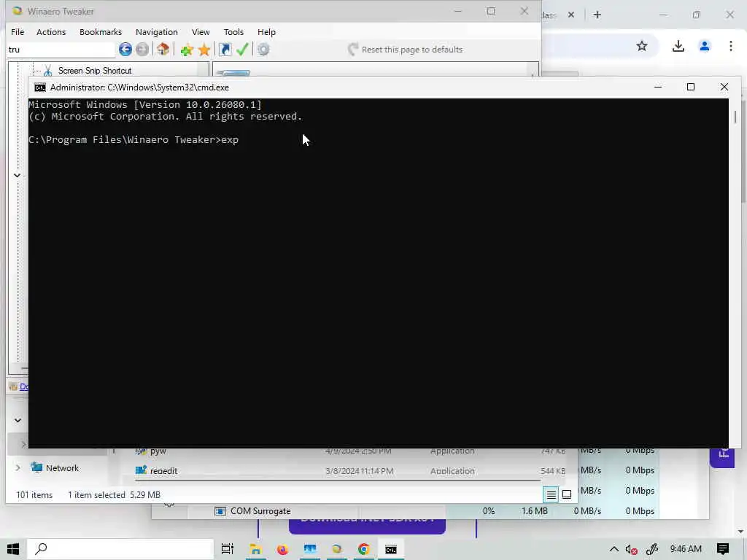The height and width of the screenshot is (560, 747).
Task: Collapse the chevron above Network in navigation pane
Action: 18,421
